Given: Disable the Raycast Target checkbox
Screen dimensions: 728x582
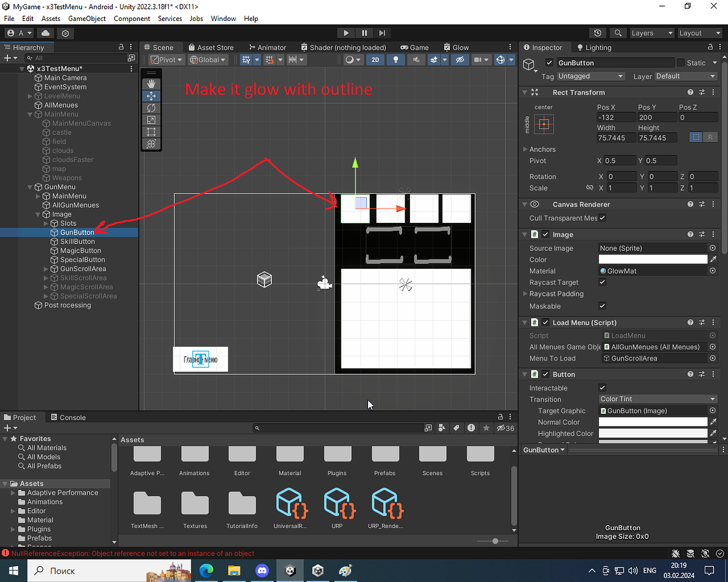Looking at the screenshot, I should click(602, 282).
